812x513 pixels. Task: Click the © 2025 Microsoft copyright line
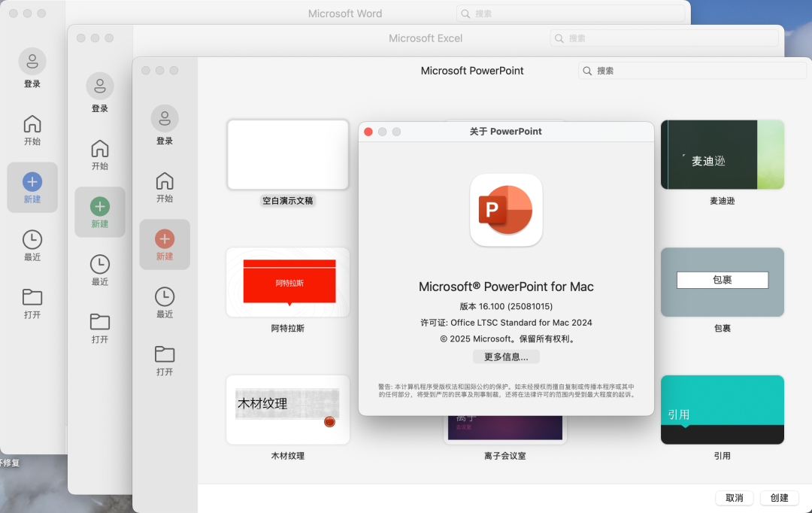pos(507,339)
